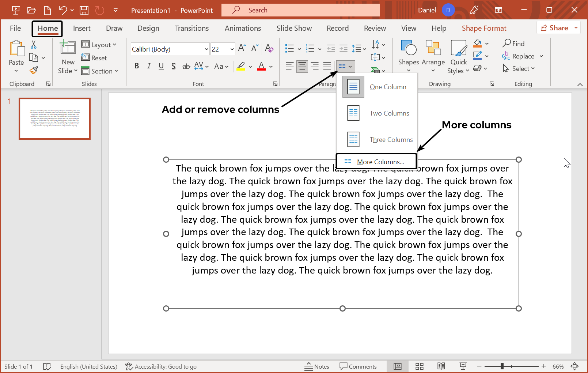The height and width of the screenshot is (373, 588).
Task: Click the Increase Font Size icon
Action: point(242,48)
